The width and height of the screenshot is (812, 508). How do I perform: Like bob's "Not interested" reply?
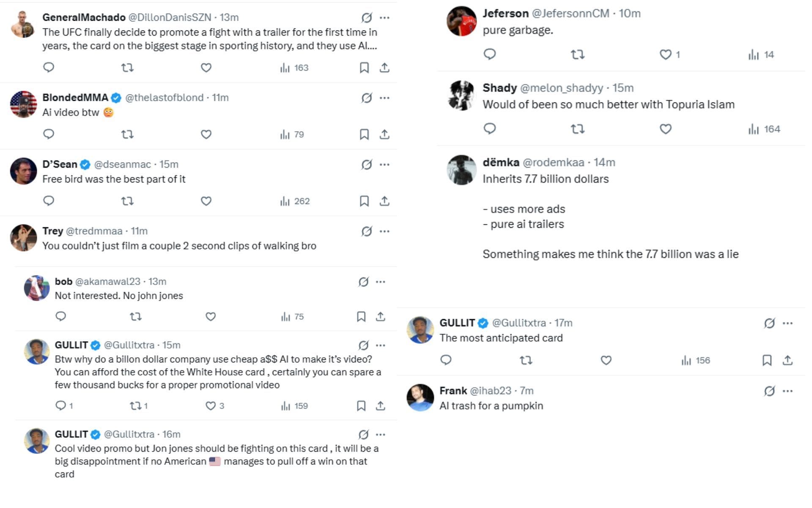(210, 316)
